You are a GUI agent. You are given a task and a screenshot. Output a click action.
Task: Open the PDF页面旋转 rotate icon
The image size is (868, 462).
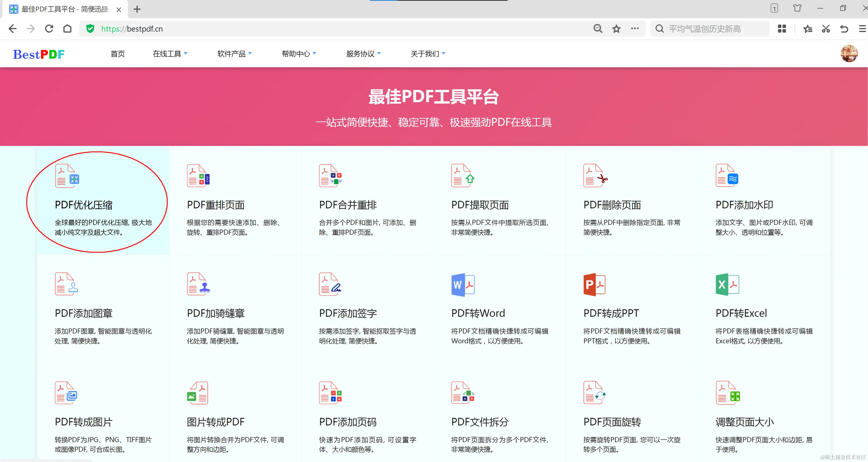click(x=594, y=393)
